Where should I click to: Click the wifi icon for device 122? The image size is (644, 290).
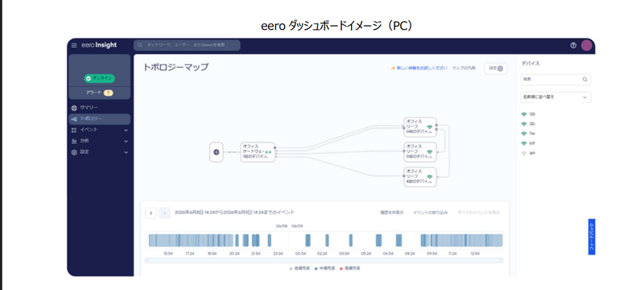click(x=524, y=114)
